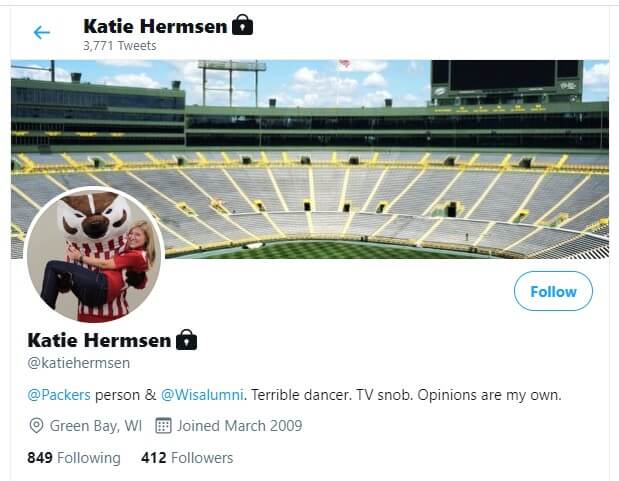Click the lock icon in the top header
Viewport: 619px width, 481px height.
coord(242,25)
